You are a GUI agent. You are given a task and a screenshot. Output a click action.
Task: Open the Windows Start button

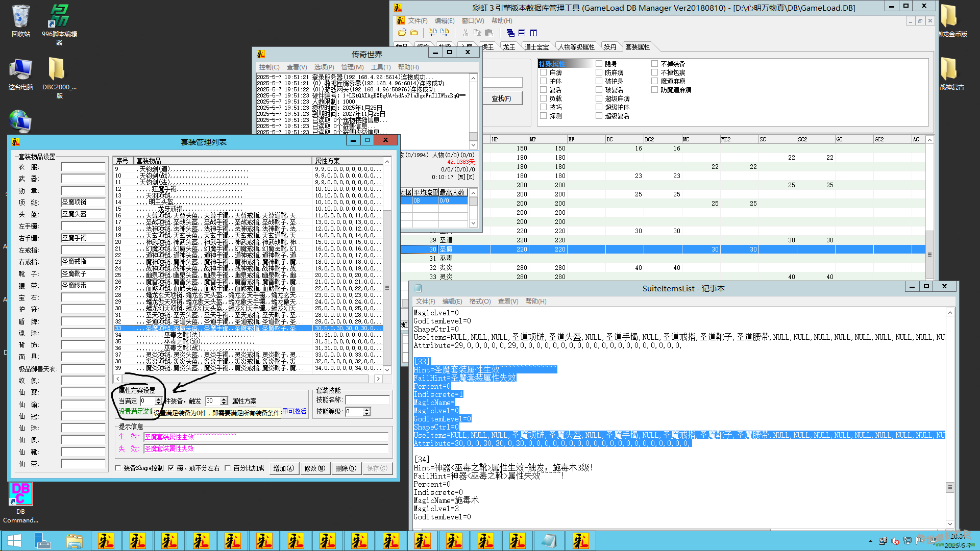click(14, 541)
